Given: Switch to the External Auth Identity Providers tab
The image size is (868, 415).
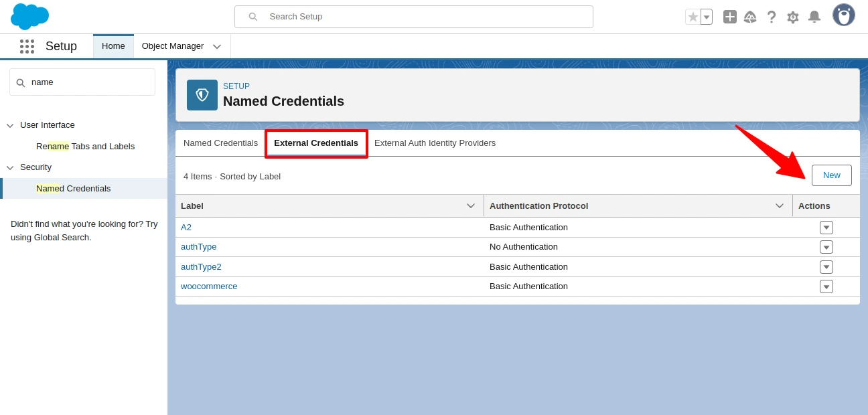Looking at the screenshot, I should [435, 143].
